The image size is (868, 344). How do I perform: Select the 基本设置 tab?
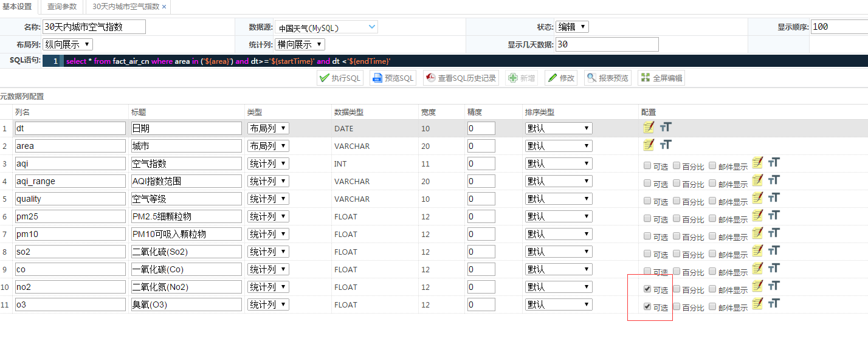pyautogui.click(x=18, y=6)
